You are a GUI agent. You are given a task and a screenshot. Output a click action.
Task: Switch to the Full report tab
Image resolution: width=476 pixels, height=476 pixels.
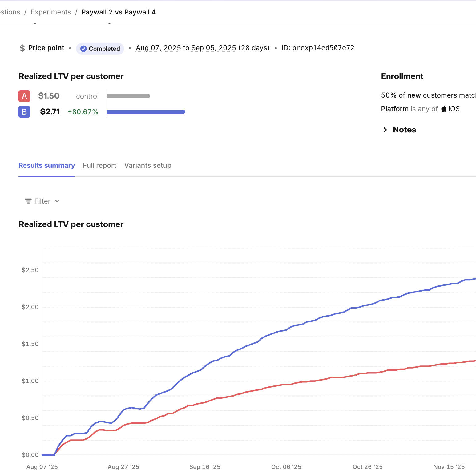[x=99, y=165]
